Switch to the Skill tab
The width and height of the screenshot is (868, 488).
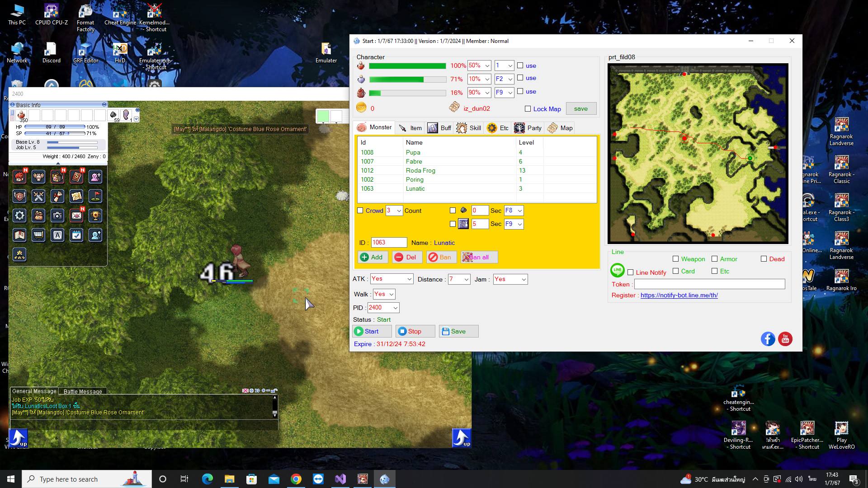(x=469, y=128)
